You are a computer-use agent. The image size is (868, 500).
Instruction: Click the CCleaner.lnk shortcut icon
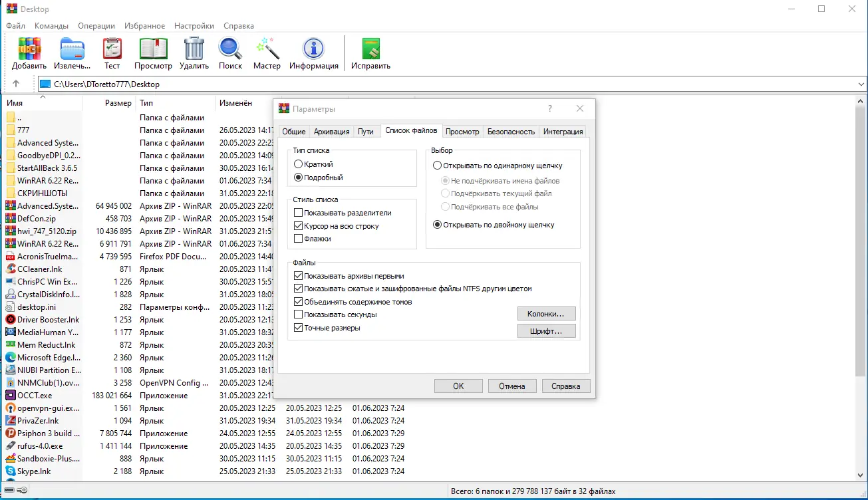(x=11, y=269)
